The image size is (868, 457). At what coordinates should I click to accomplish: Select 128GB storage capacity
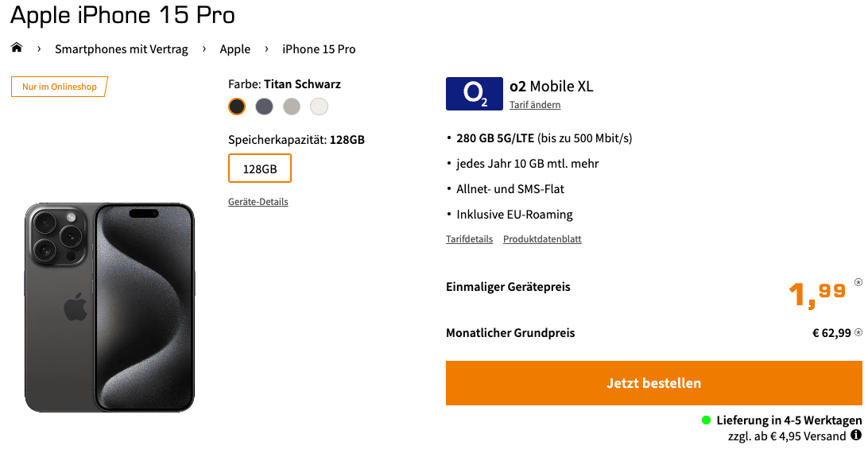pyautogui.click(x=260, y=168)
